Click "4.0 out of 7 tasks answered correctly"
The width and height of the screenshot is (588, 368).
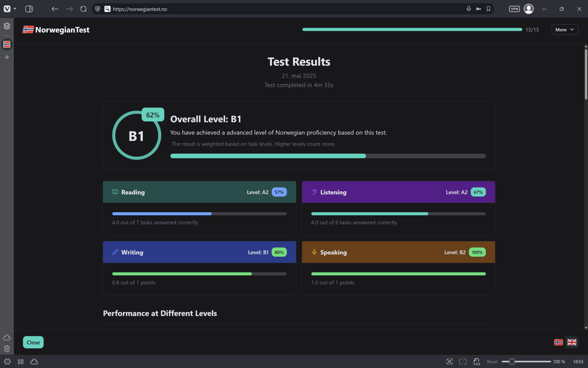pos(155,222)
